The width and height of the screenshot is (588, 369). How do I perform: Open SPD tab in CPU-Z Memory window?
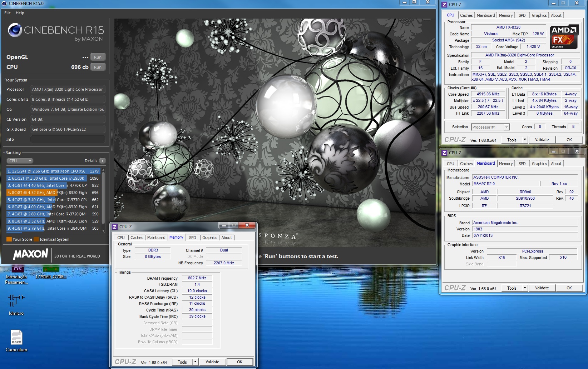[192, 238]
